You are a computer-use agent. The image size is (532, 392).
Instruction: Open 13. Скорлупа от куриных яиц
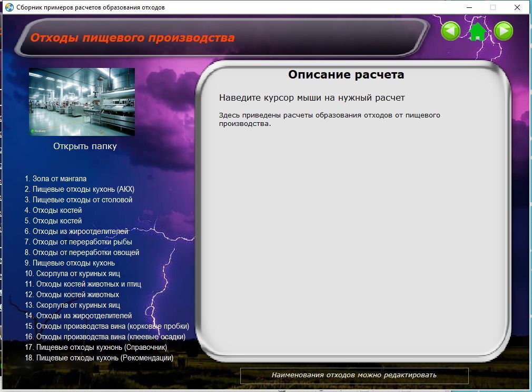click(72, 305)
